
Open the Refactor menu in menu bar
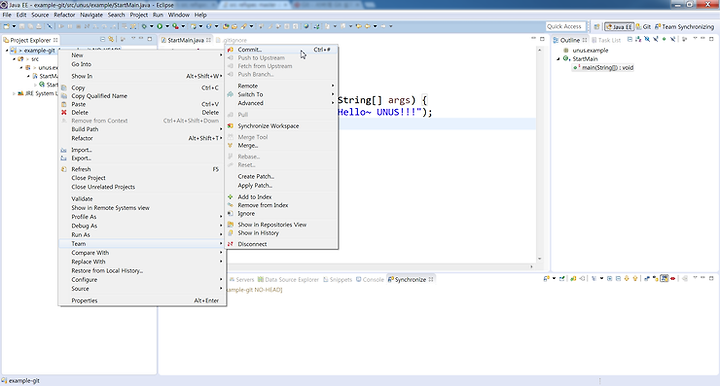pos(64,15)
